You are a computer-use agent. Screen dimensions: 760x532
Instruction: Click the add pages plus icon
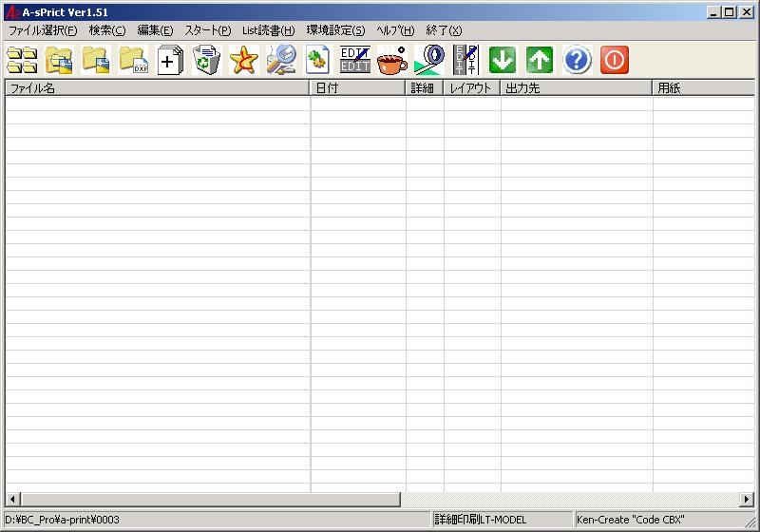170,61
